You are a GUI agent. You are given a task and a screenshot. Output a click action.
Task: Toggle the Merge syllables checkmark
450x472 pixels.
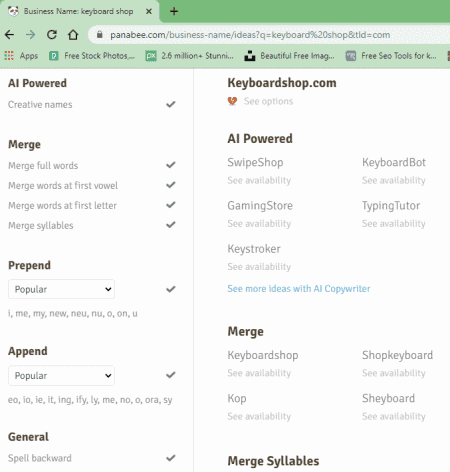[171, 225]
